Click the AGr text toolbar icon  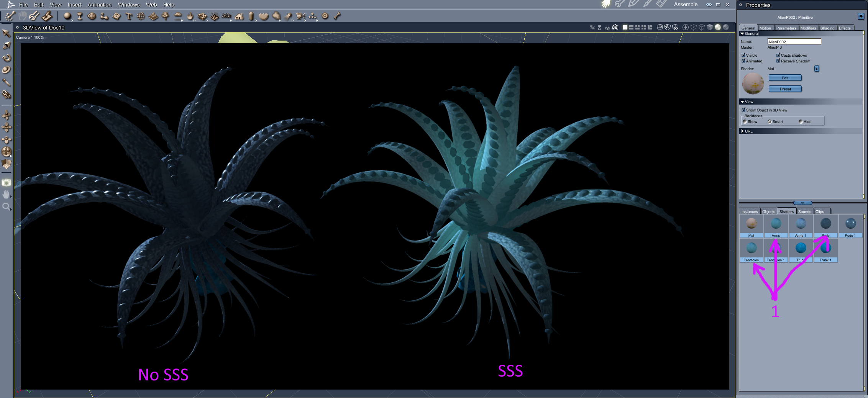pos(226,16)
